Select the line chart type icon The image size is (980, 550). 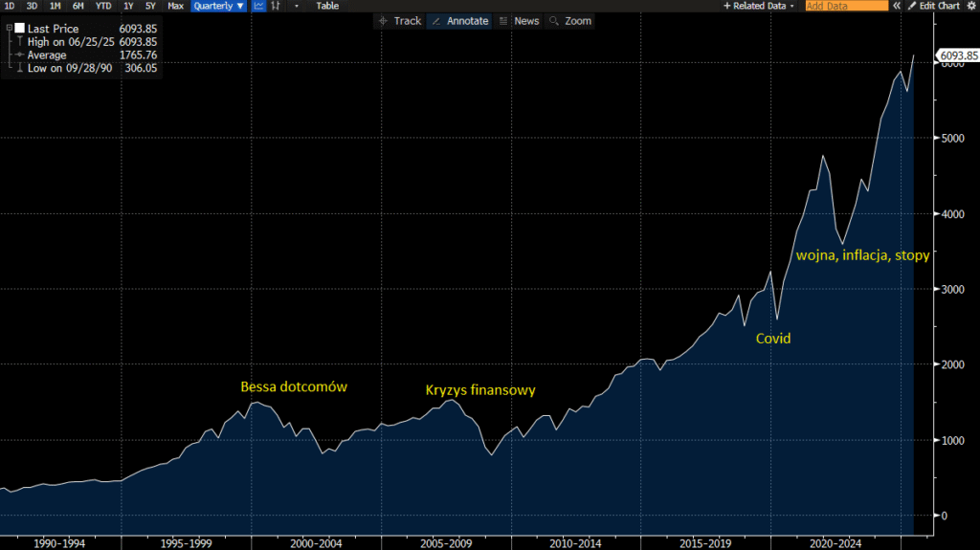coord(258,6)
